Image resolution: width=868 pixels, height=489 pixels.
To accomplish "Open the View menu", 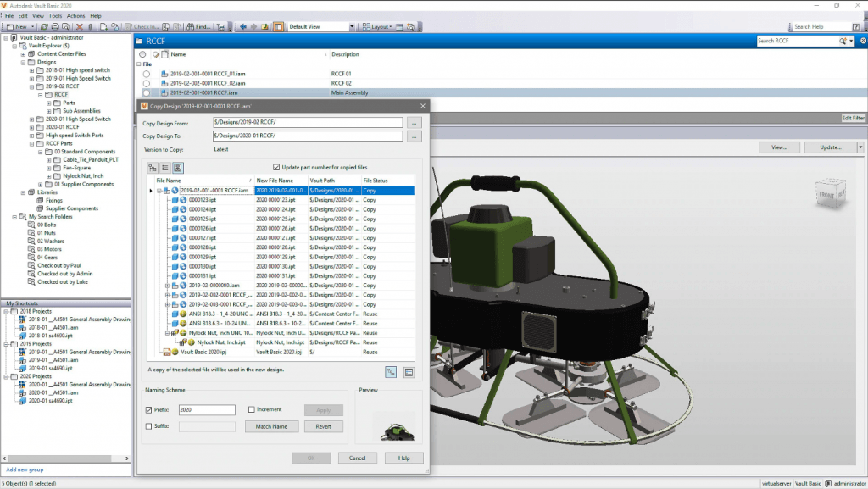I will pos(38,16).
